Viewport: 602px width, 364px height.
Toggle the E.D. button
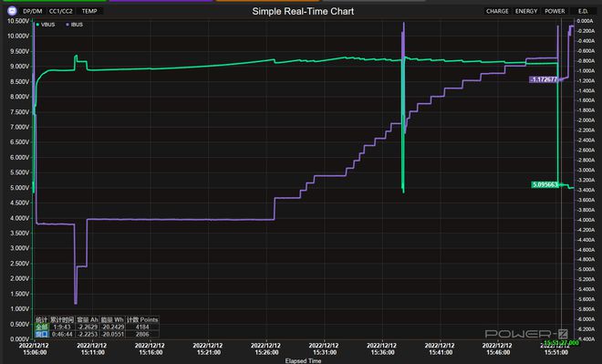coord(583,11)
